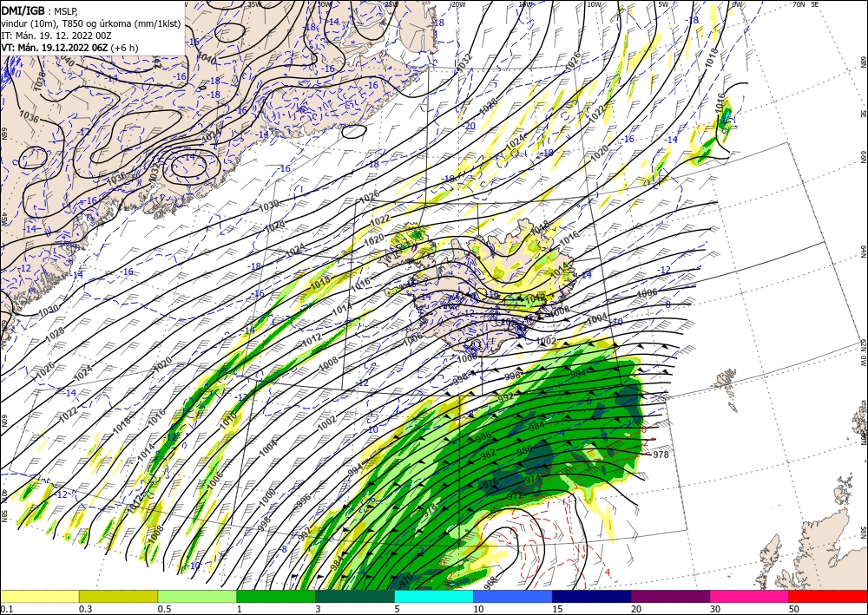Select the dark green 3–5 legend swatch
Viewport: 868px width, 615px height.
click(x=355, y=596)
